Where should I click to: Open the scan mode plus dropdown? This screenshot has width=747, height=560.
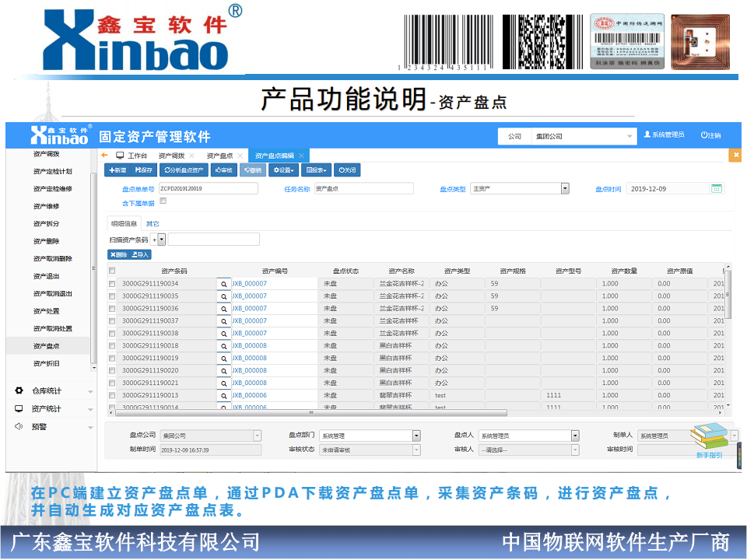click(162, 240)
